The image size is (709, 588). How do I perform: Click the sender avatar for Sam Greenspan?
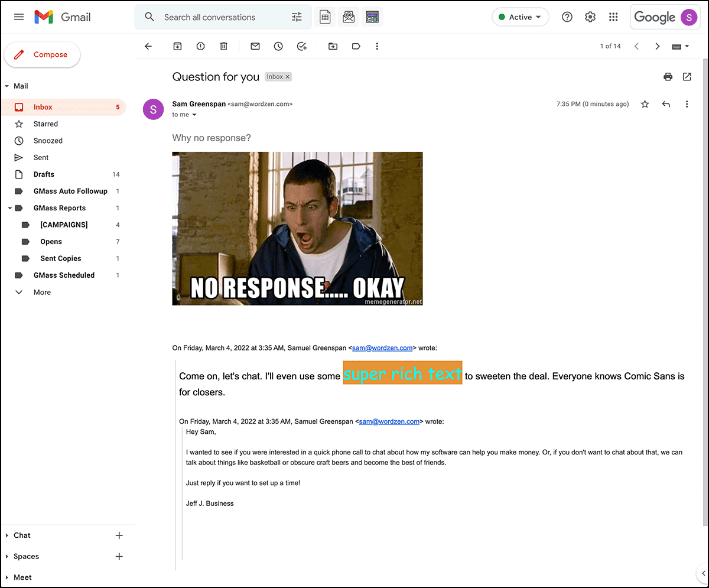153,109
